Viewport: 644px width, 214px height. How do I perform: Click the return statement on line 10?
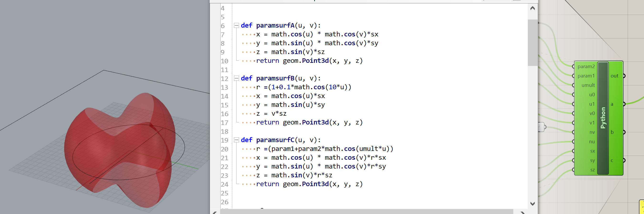(x=310, y=61)
